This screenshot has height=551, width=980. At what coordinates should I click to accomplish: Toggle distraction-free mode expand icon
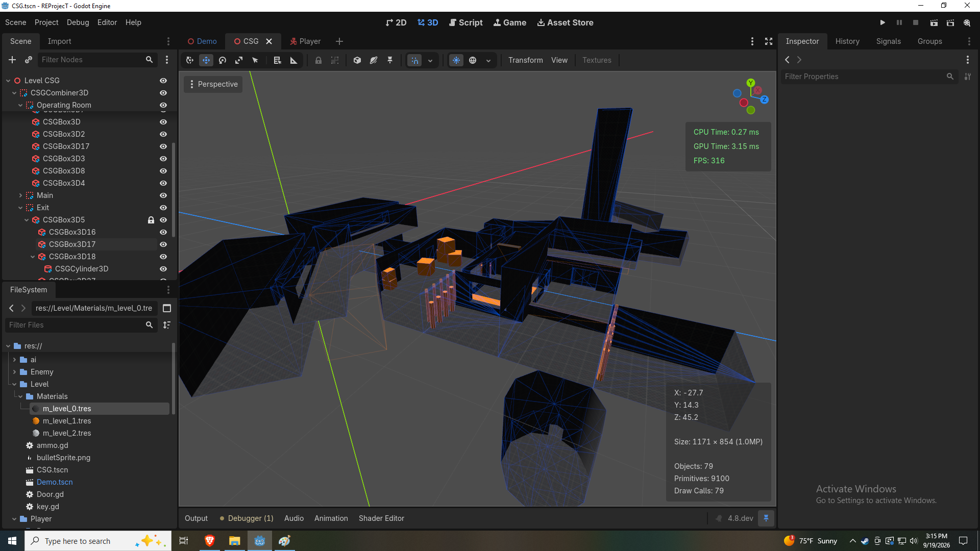point(769,41)
